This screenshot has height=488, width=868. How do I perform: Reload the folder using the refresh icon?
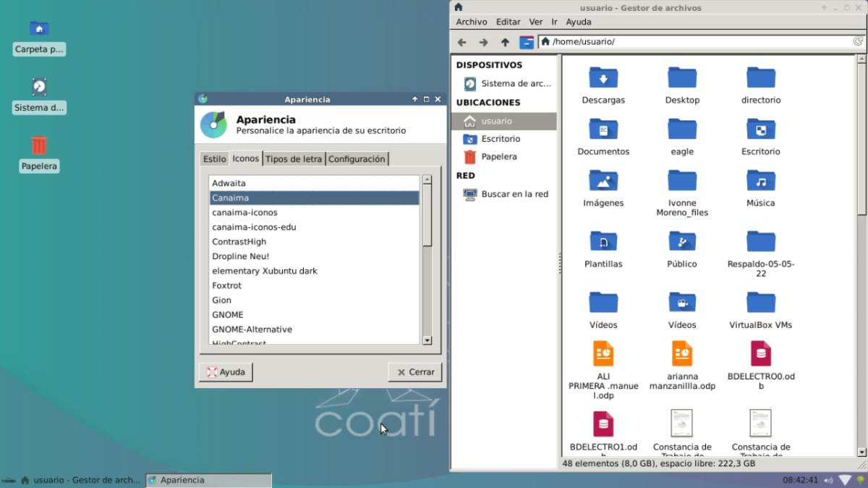pyautogui.click(x=858, y=42)
